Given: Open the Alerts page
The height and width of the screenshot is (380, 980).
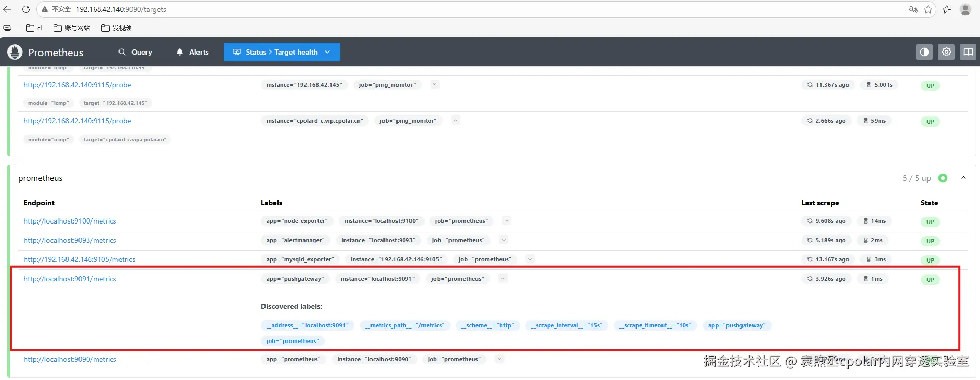Looking at the screenshot, I should [192, 52].
